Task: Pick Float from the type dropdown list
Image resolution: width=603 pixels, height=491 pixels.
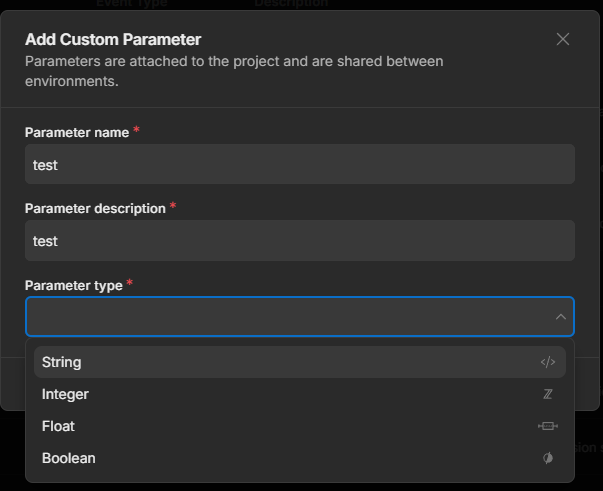Action: tap(58, 426)
